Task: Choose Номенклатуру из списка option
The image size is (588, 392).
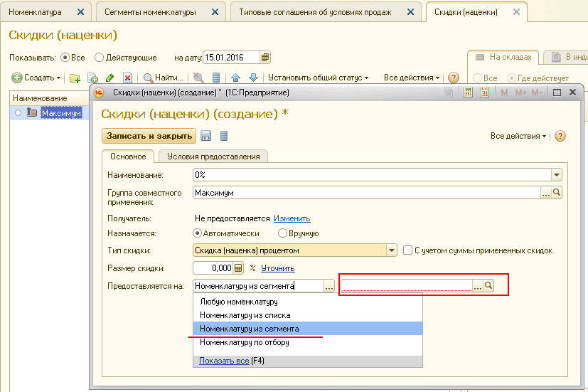Action: click(x=307, y=315)
